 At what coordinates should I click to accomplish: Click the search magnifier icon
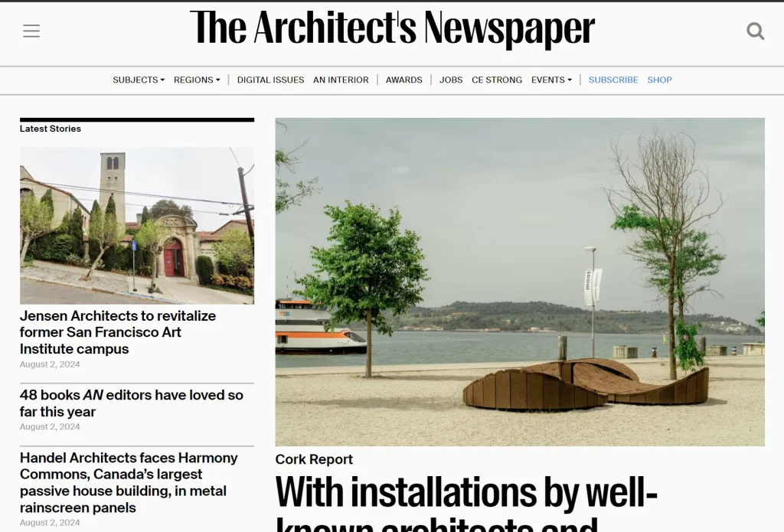click(x=755, y=31)
